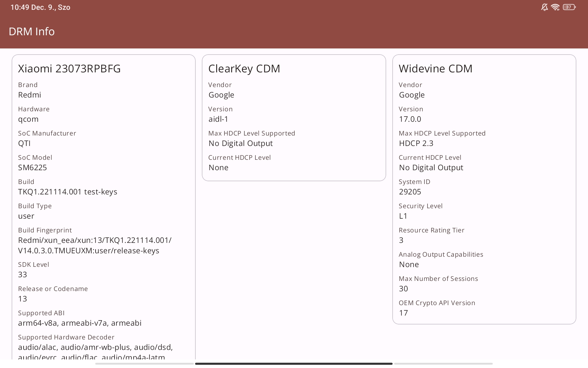
Task: Tap Max Number of Sessions value 30
Action: pyautogui.click(x=403, y=289)
